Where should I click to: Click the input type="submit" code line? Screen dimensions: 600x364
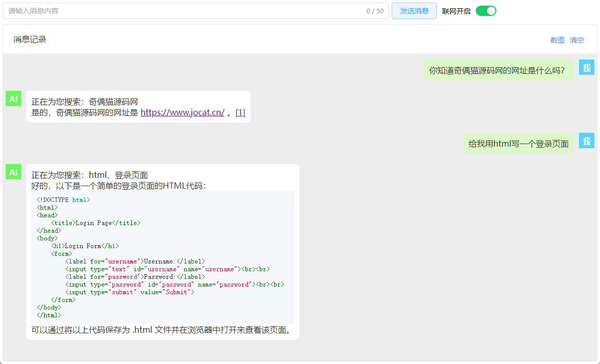pyautogui.click(x=130, y=292)
